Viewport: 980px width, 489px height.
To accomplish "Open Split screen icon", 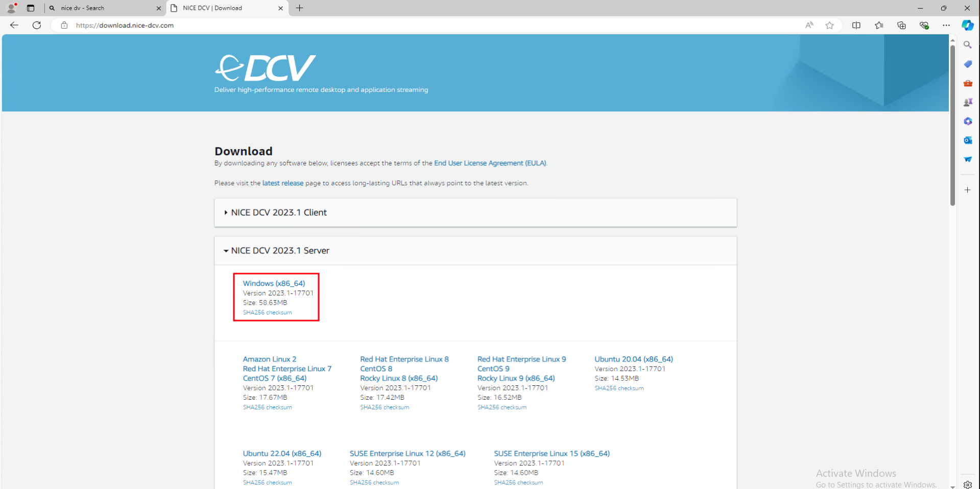I will (x=856, y=25).
